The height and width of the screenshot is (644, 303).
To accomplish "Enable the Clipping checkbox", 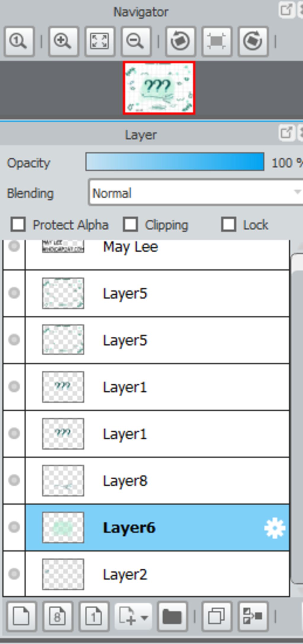I will (130, 224).
